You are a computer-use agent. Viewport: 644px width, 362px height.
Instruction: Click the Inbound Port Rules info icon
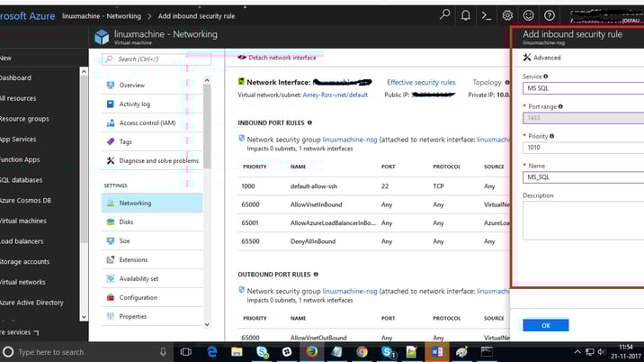(x=309, y=122)
